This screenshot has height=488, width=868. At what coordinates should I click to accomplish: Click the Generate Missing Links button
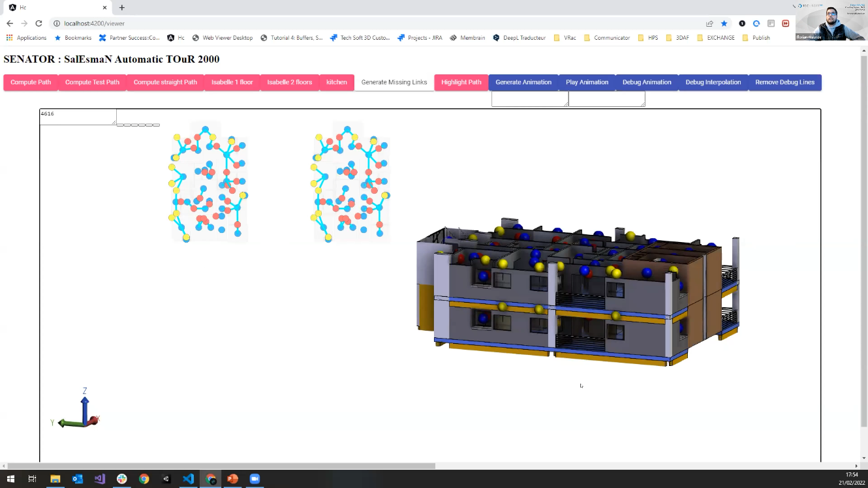[394, 82]
